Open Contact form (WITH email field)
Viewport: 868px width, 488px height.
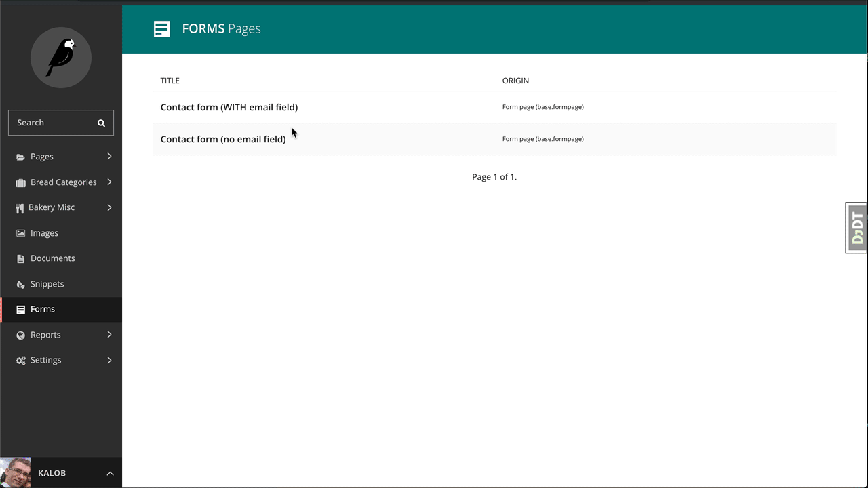click(x=229, y=107)
